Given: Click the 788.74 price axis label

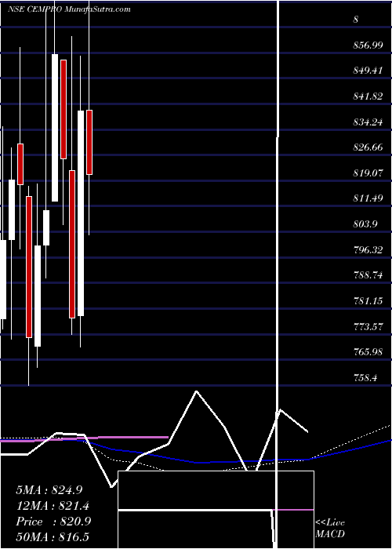Looking at the screenshot, I should point(368,274).
